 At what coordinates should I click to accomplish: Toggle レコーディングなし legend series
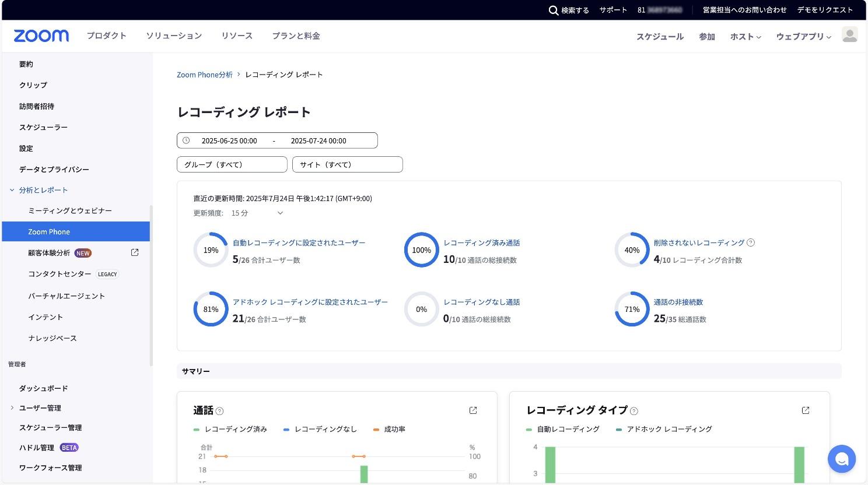point(320,429)
